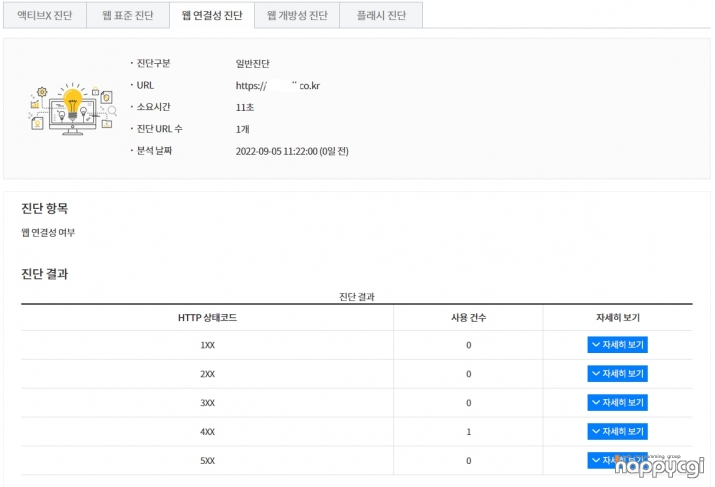Click the 5XX status code cell

click(207, 461)
